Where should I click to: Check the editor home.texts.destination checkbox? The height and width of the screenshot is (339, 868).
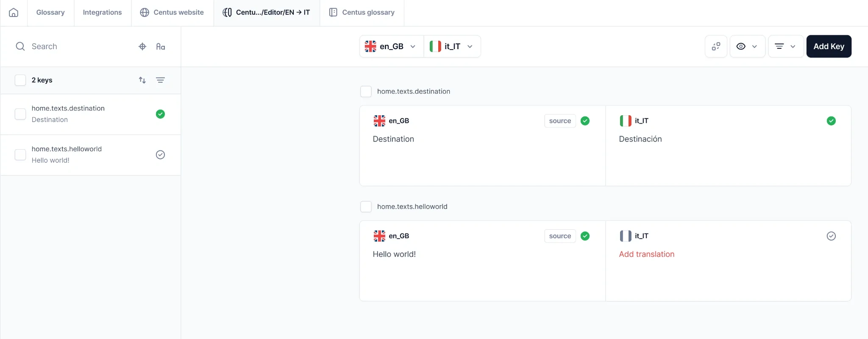[x=366, y=92]
